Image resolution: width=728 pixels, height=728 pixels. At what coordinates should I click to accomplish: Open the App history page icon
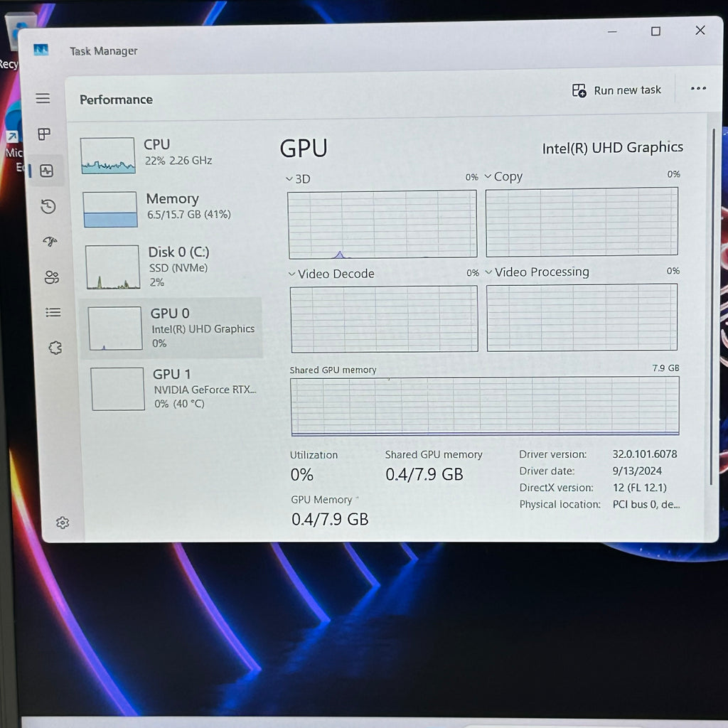tap(48, 207)
